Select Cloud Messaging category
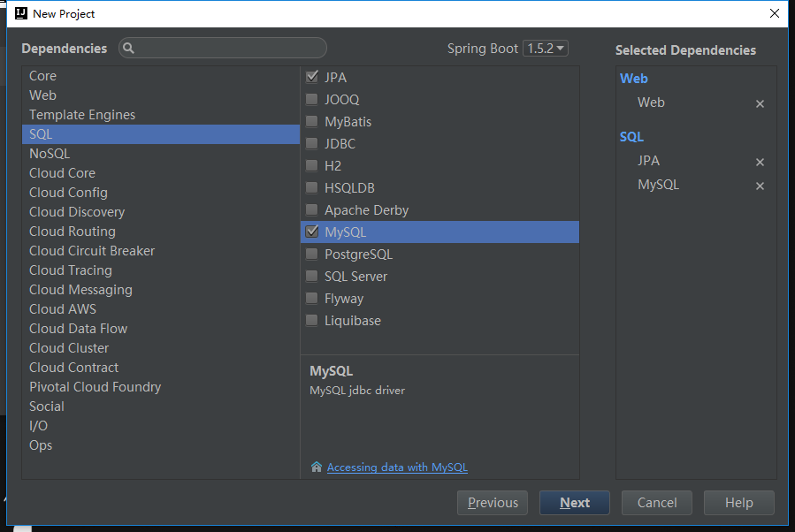This screenshot has height=532, width=795. coord(161,290)
